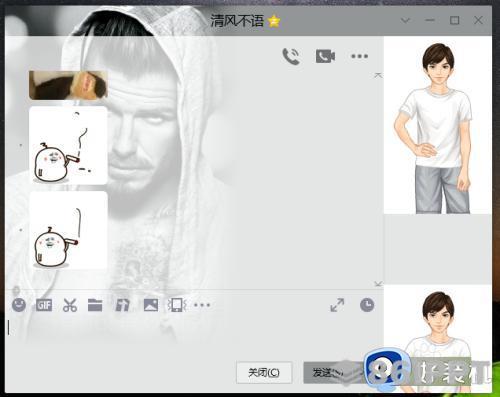Viewport: 500px width, 397px height.
Task: Maximize the chat window
Action: [x=455, y=21]
